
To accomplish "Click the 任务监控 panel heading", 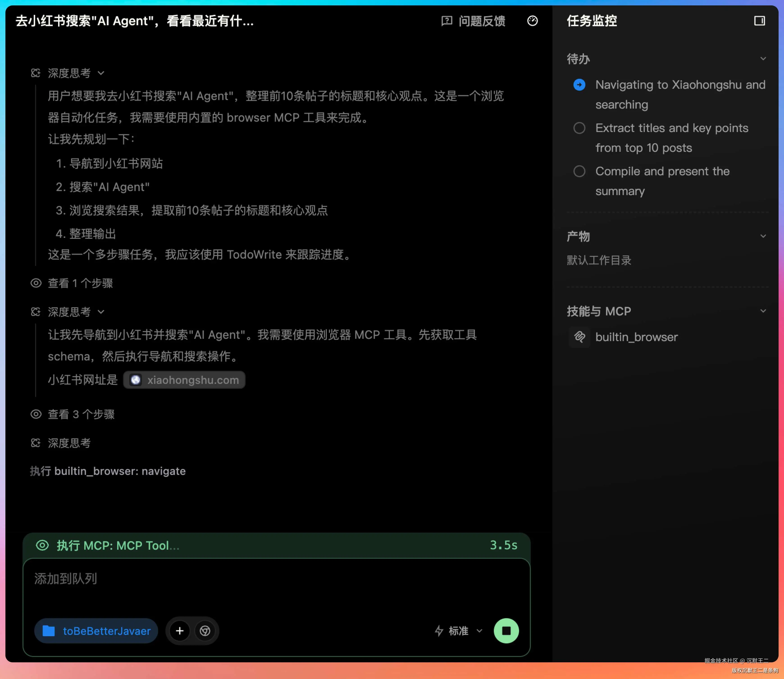I will pyautogui.click(x=592, y=21).
